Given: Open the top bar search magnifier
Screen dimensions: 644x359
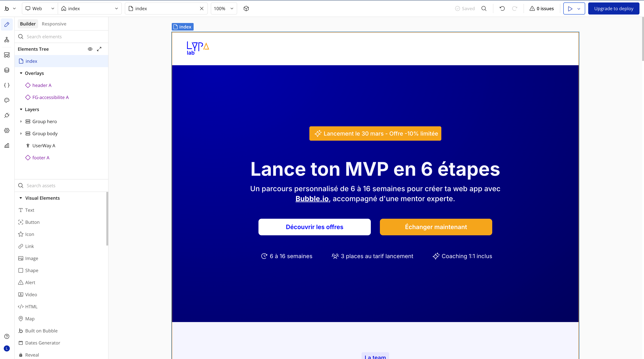Looking at the screenshot, I should 484,8.
